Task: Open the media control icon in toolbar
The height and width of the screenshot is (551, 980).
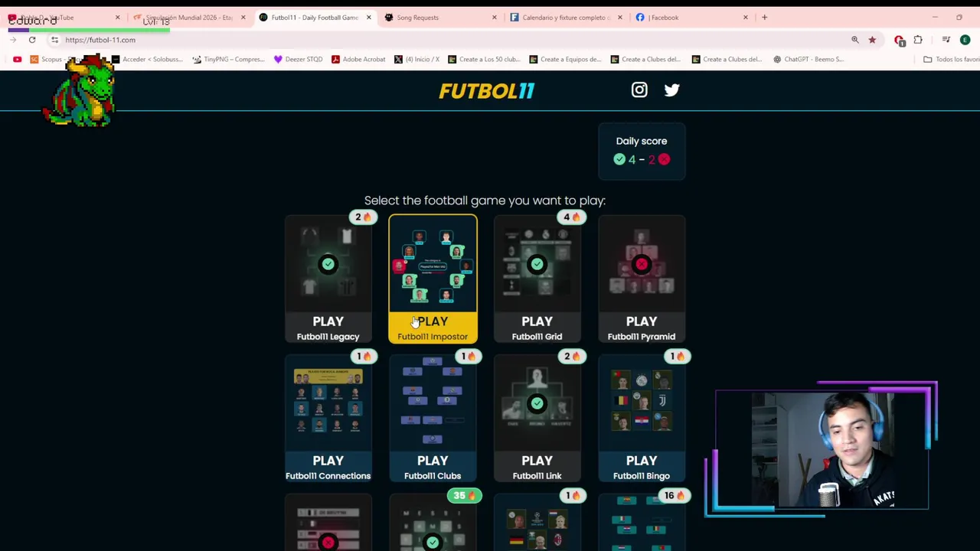Action: point(946,40)
